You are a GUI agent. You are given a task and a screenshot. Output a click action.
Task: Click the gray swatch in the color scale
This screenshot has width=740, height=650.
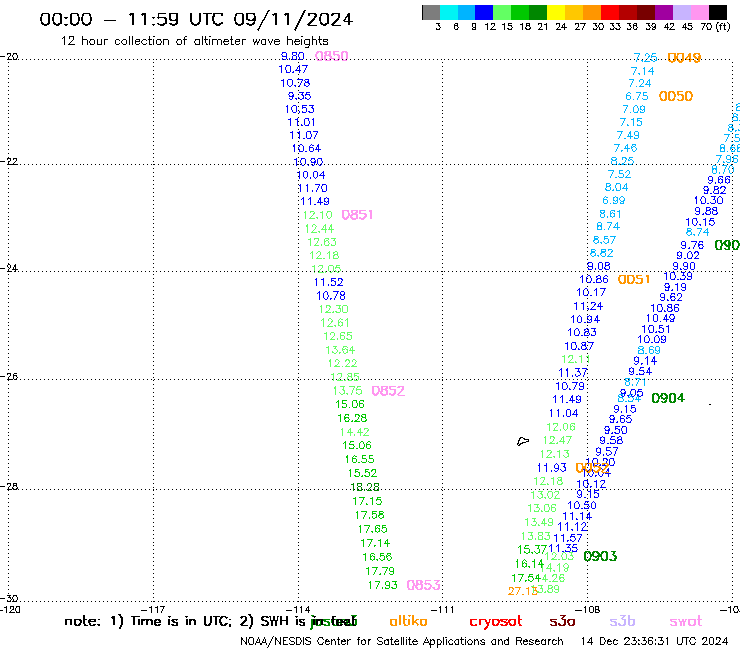[x=431, y=12]
